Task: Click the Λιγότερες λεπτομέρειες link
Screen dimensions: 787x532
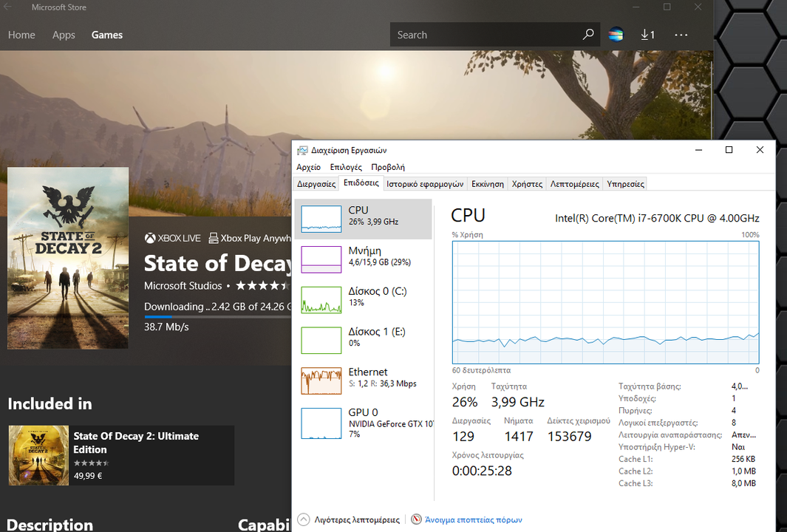Action: coord(357,519)
